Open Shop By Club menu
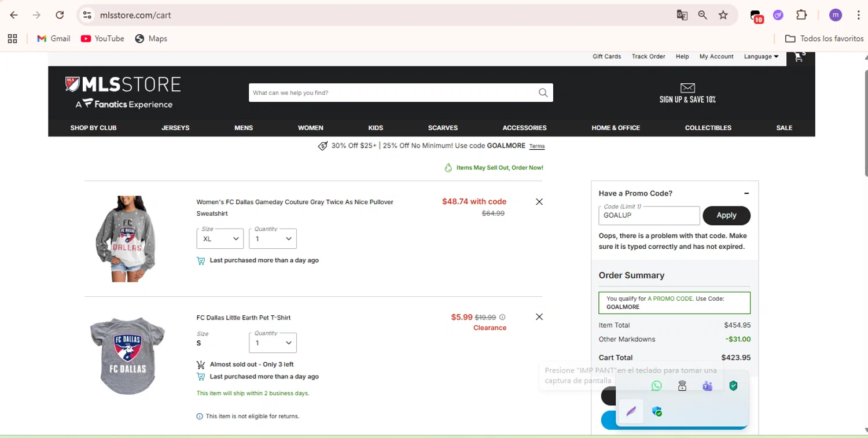Image resolution: width=868 pixels, height=438 pixels. [93, 128]
